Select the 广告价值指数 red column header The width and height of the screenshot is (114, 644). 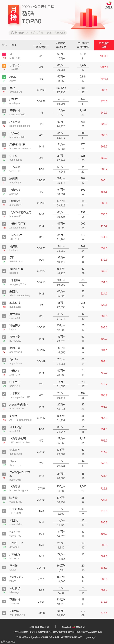[104, 45]
